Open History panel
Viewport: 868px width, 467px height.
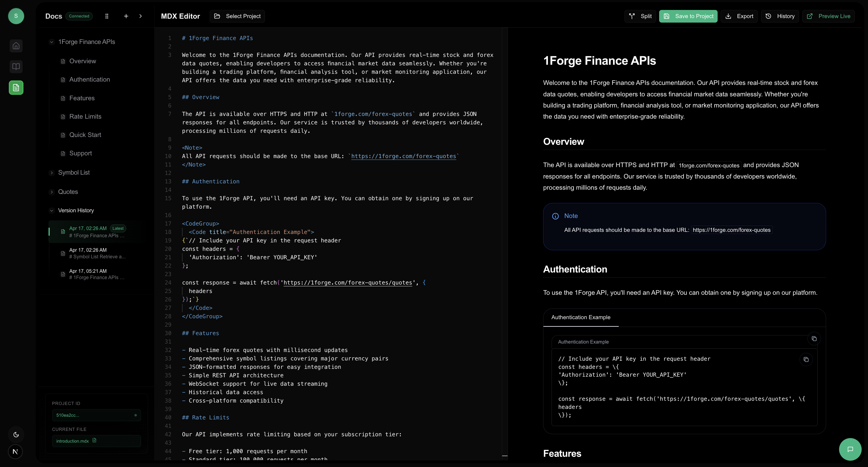pos(780,16)
